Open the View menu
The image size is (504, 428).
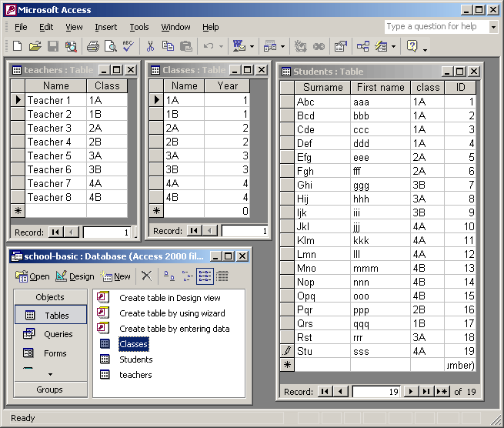[x=74, y=27]
